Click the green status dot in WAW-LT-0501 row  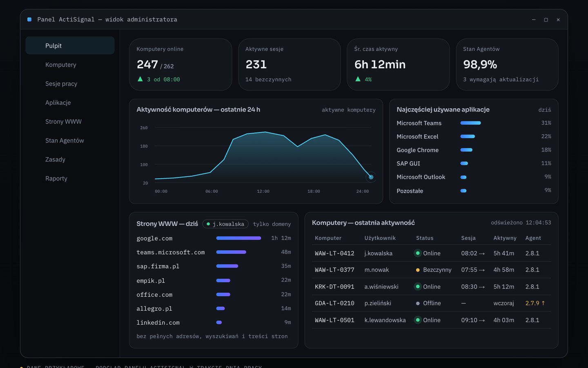418,320
